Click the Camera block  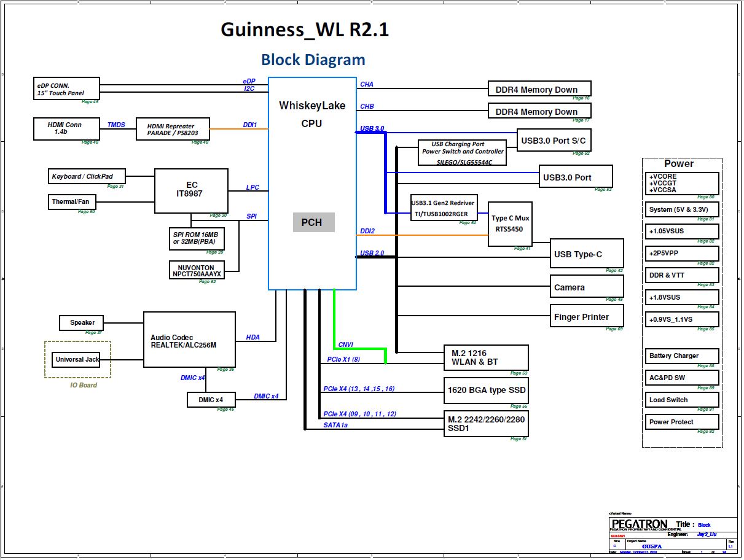pyautogui.click(x=587, y=287)
